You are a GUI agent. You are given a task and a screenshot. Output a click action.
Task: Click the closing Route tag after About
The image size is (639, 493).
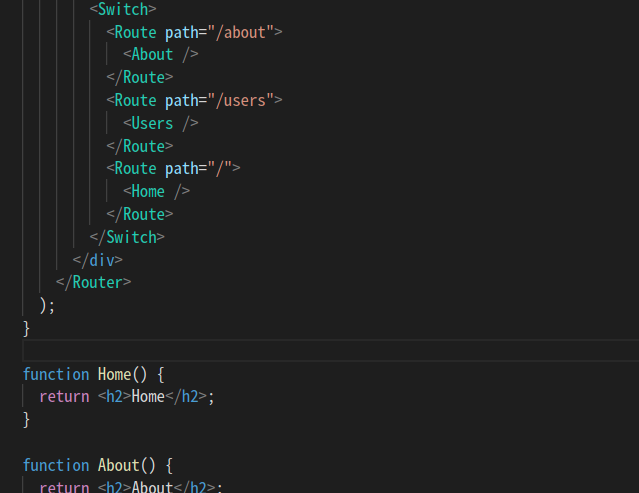tap(140, 77)
